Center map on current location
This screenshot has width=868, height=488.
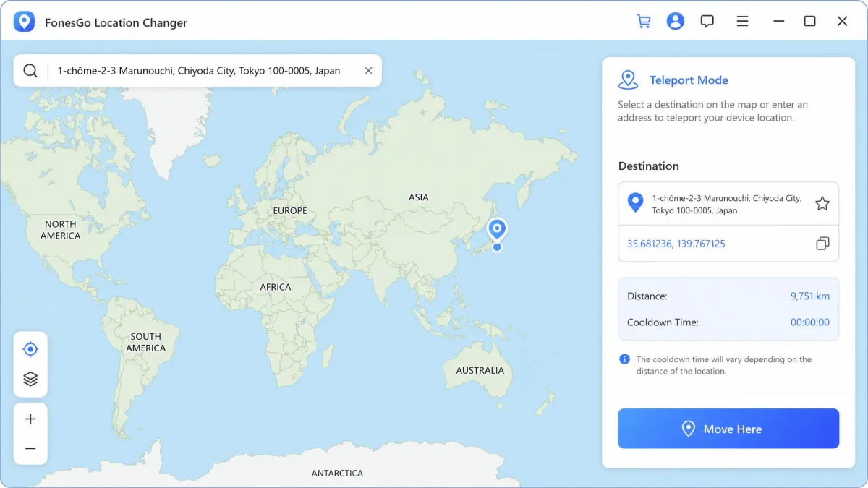coord(30,349)
